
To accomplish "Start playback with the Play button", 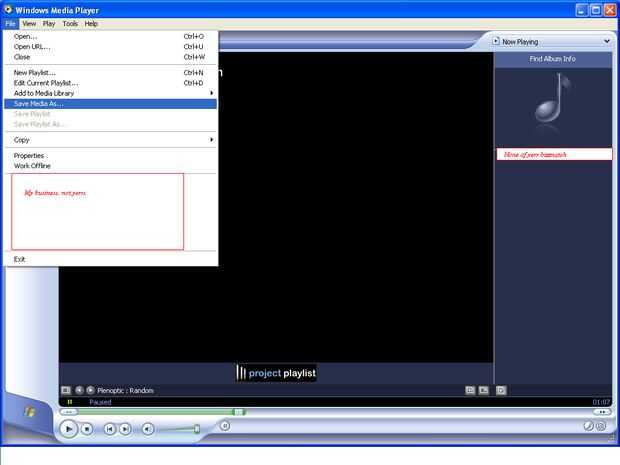I will 69,429.
